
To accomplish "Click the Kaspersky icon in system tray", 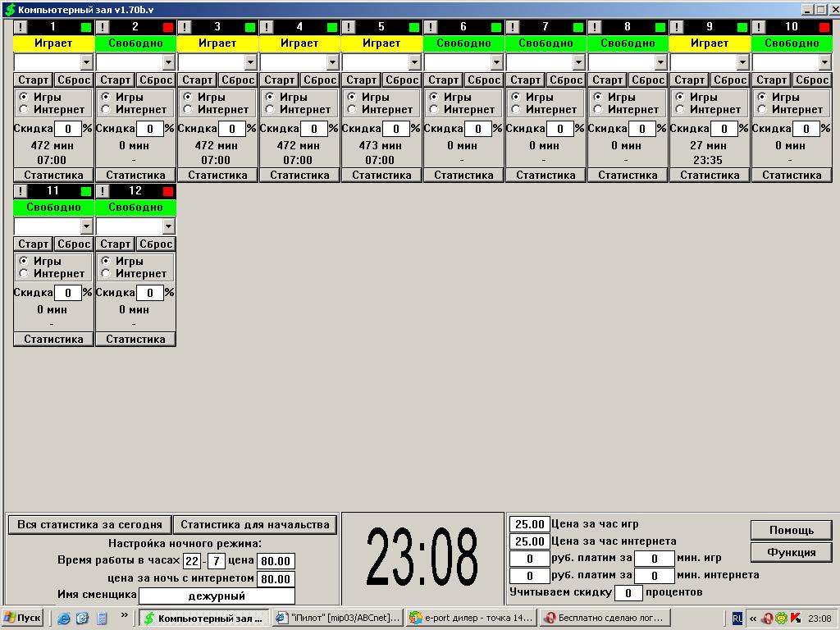I will tap(795, 618).
